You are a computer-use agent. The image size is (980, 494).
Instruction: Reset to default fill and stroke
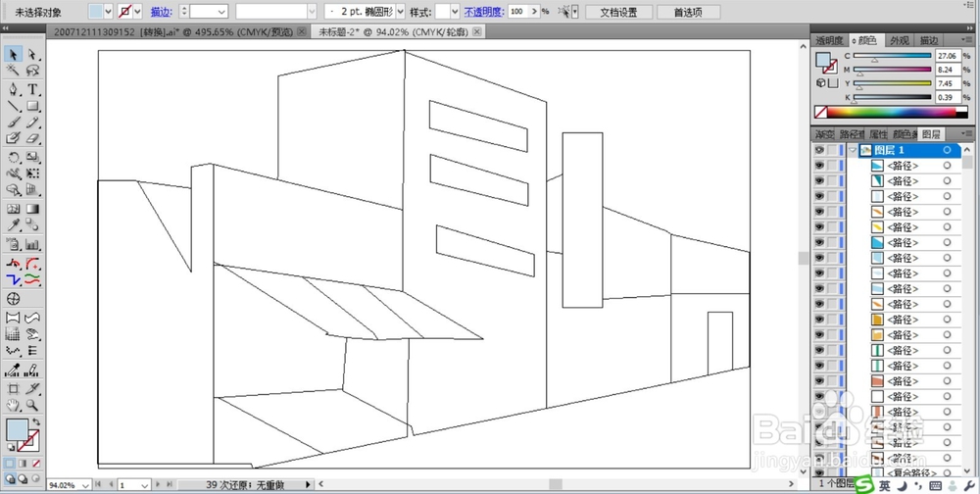click(10, 447)
